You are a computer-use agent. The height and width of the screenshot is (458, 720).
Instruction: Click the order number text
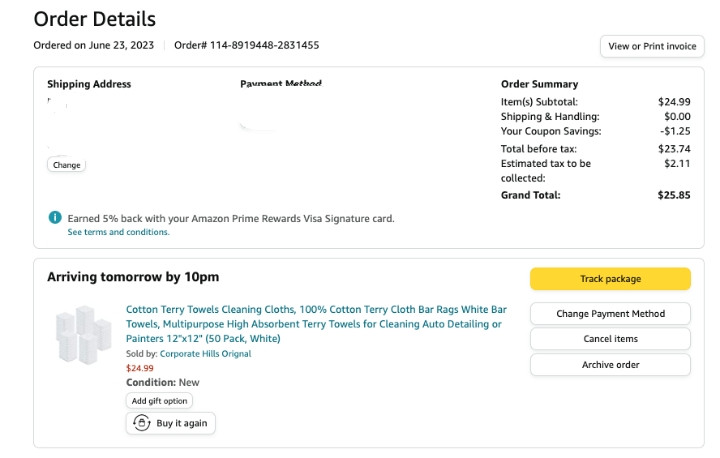[x=247, y=45]
